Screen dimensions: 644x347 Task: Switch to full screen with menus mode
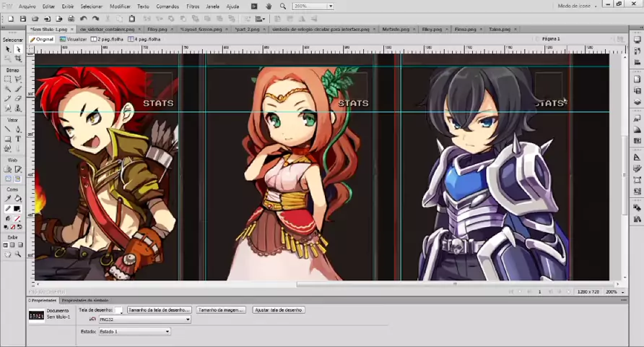[x=13, y=244]
